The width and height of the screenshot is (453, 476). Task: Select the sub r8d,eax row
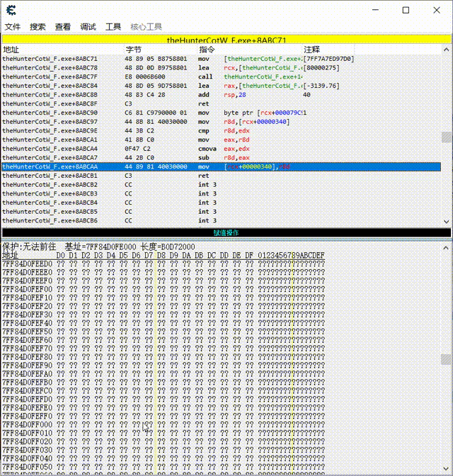[221, 157]
